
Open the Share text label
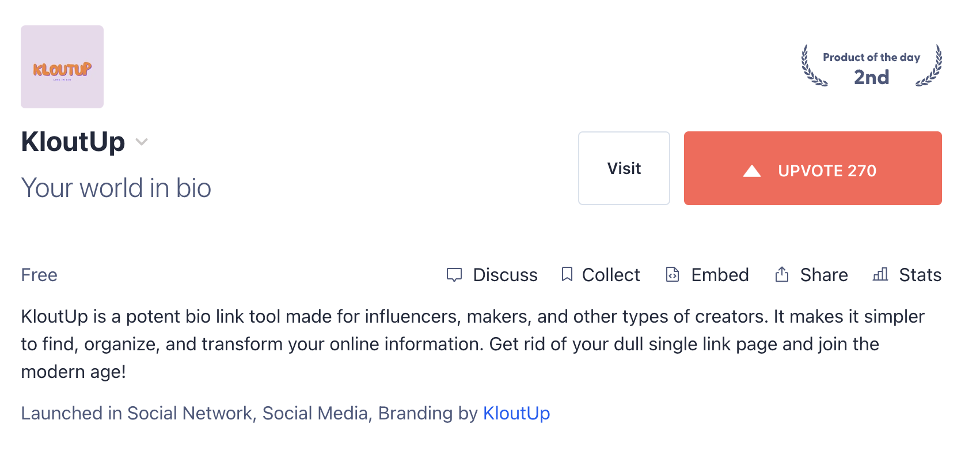(x=824, y=275)
